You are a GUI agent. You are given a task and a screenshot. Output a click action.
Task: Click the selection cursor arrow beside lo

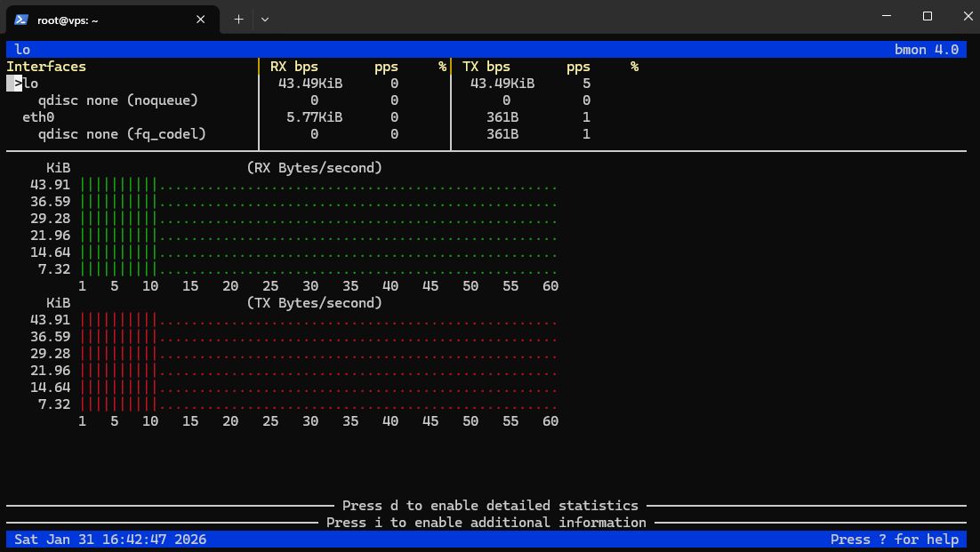pos(14,84)
